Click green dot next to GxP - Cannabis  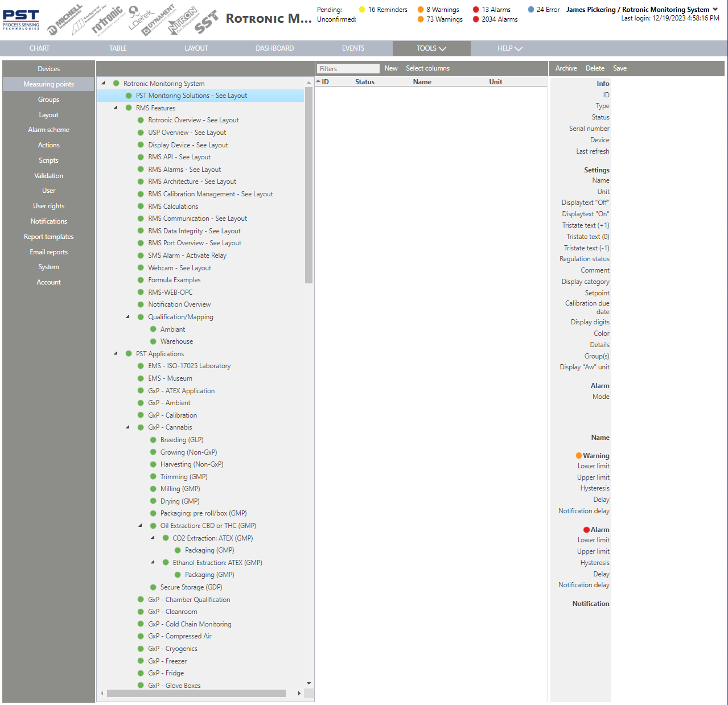click(x=141, y=427)
